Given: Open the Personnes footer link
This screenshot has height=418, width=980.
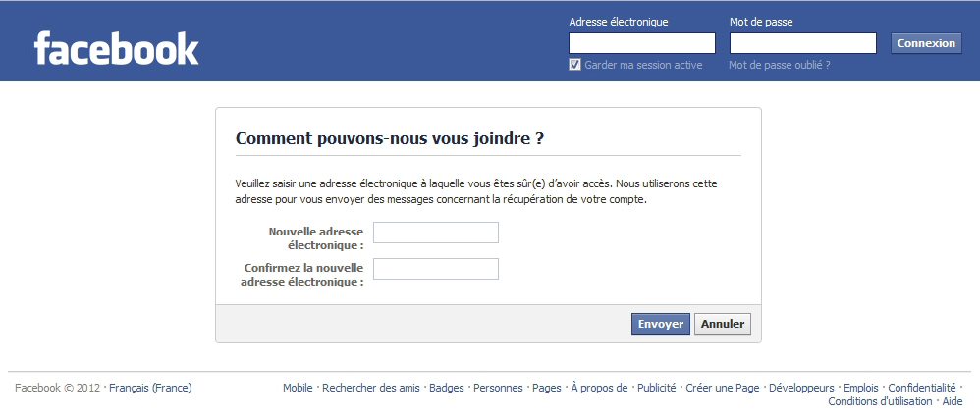Looking at the screenshot, I should coord(498,388).
